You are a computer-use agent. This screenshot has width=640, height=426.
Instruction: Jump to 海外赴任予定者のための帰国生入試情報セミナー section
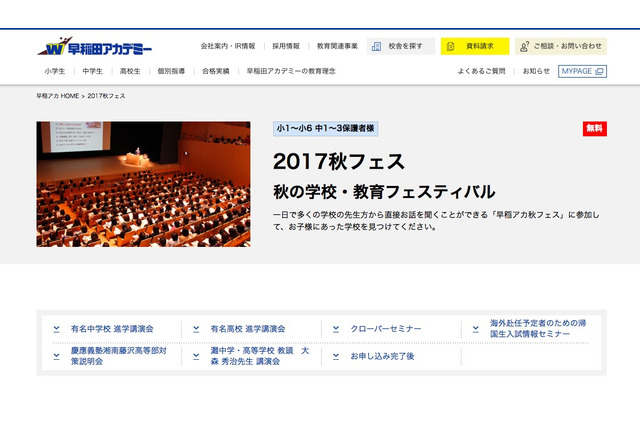[x=538, y=329]
